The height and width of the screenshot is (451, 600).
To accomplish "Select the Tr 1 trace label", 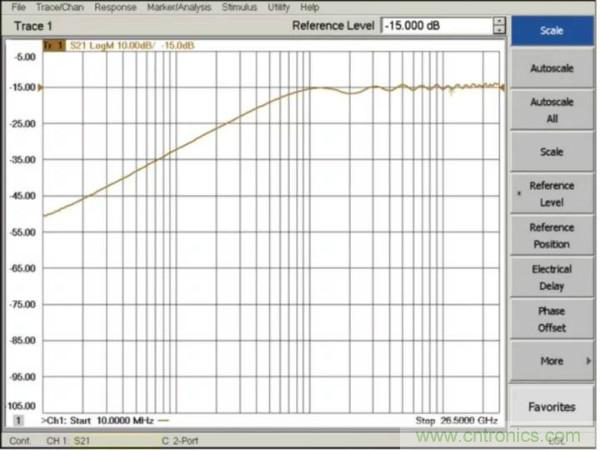I will pyautogui.click(x=53, y=46).
